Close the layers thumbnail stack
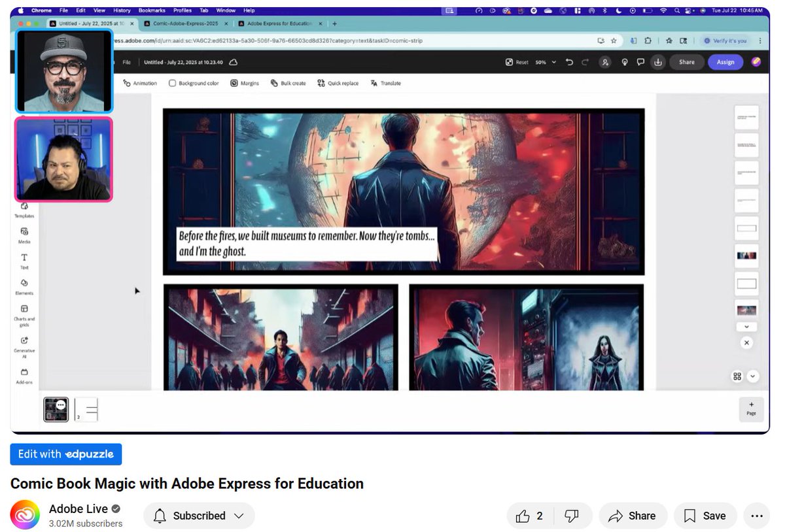 click(x=746, y=342)
